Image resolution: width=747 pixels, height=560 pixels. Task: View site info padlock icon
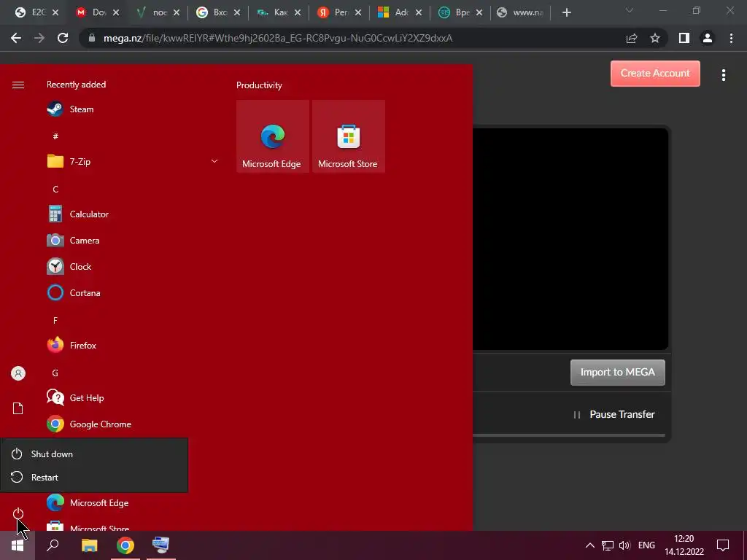(92, 38)
